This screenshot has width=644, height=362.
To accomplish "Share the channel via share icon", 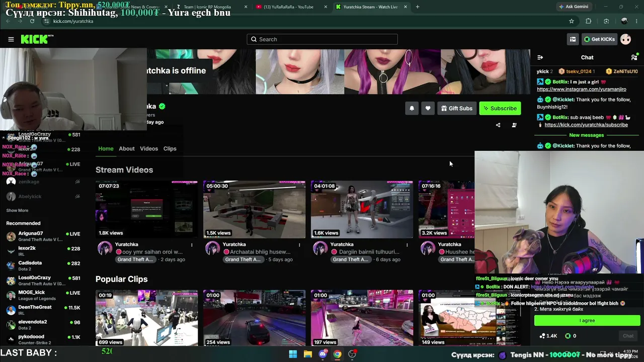I will 498,125.
